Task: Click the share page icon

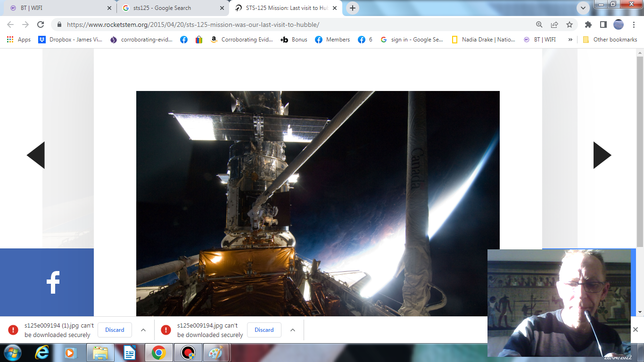Action: pyautogui.click(x=554, y=25)
